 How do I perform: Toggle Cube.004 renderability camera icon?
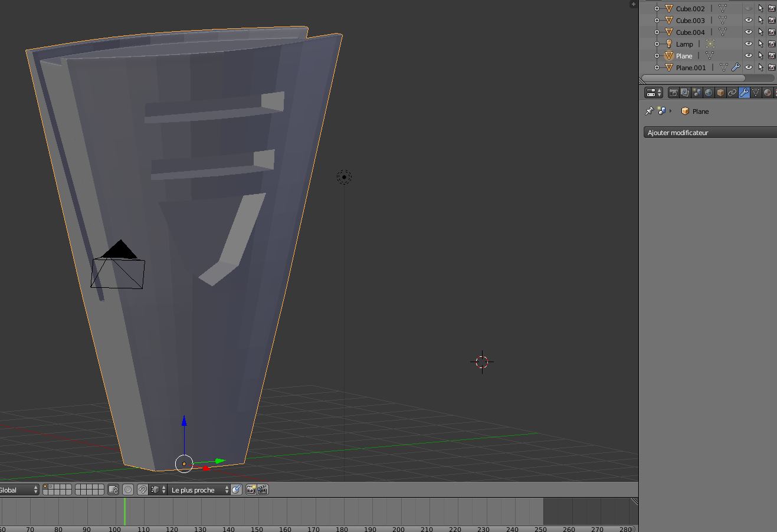pyautogui.click(x=772, y=32)
